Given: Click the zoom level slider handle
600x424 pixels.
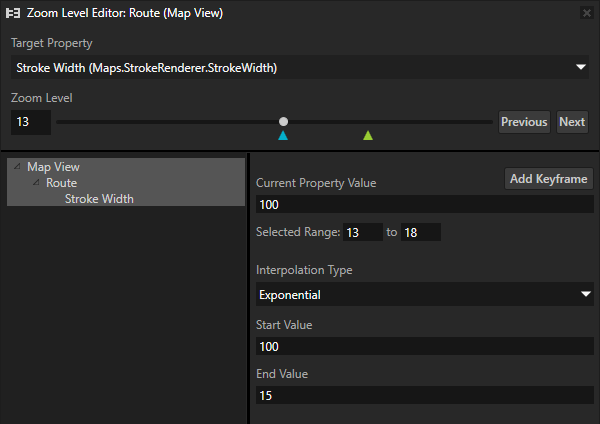Looking at the screenshot, I should point(283,122).
